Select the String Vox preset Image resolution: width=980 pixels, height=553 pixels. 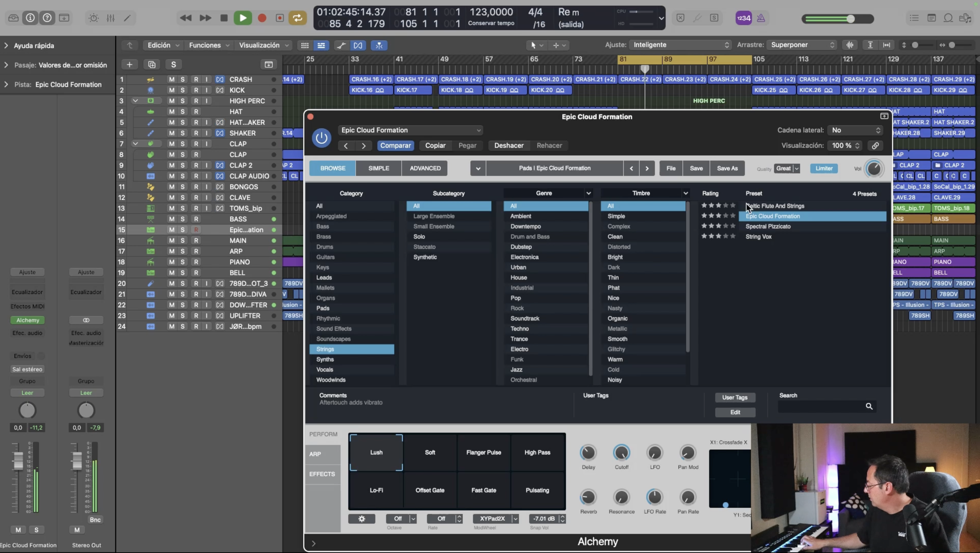758,236
